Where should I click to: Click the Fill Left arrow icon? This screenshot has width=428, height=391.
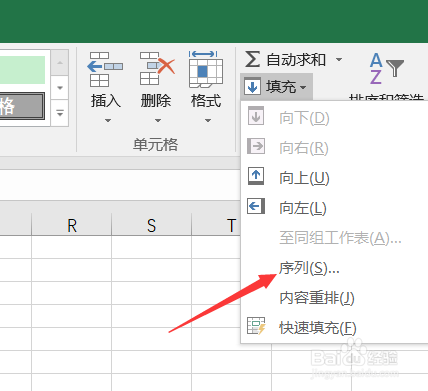pos(256,206)
